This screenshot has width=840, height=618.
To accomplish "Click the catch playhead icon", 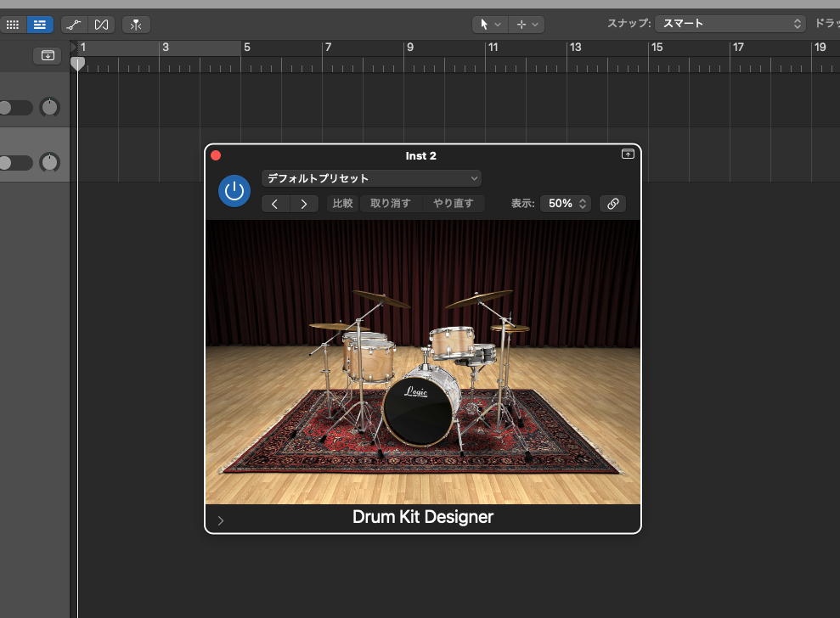I will (x=136, y=25).
